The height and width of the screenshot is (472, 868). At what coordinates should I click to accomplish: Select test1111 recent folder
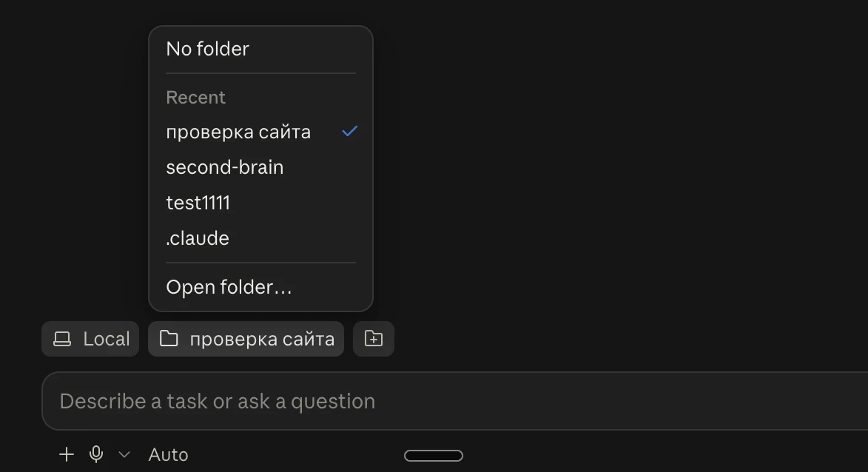(260, 203)
